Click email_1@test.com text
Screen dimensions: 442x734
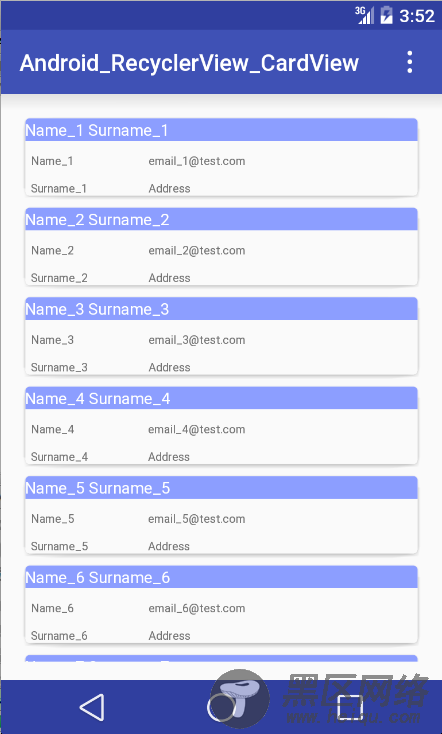197,161
